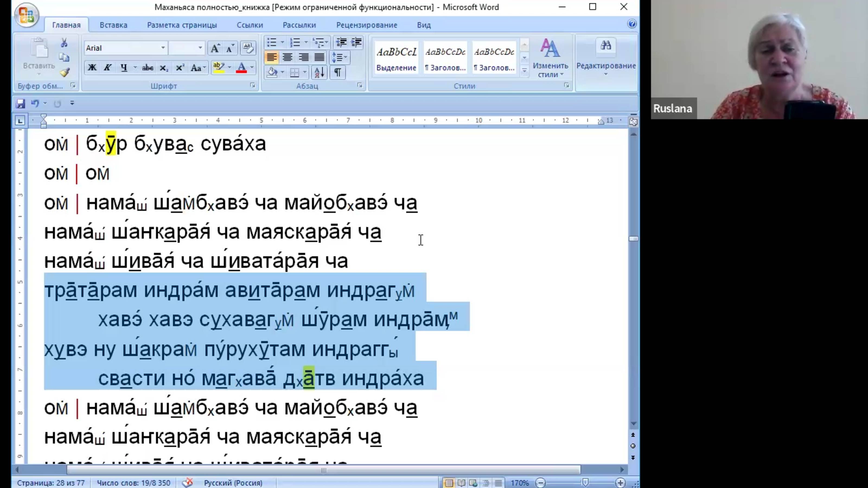Screen dimensions: 868x488
Task: Click the Clear Formatting icon
Action: 248,48
